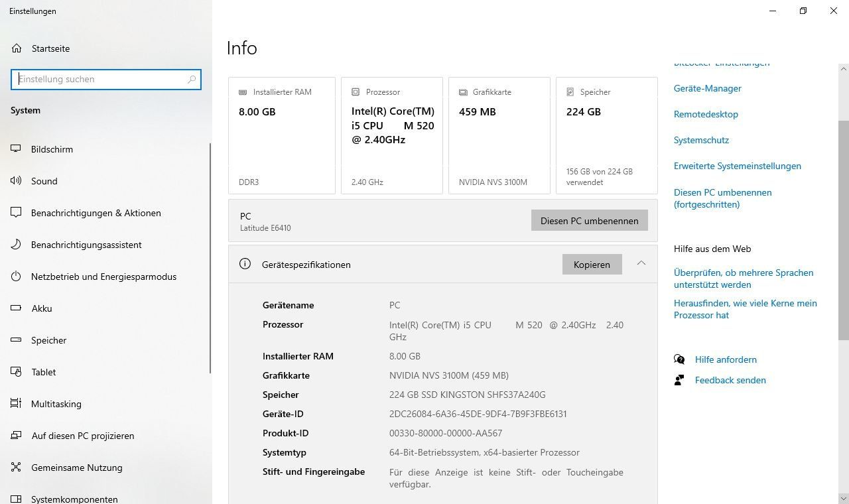Select the Sound speaker icon
The height and width of the screenshot is (504, 849).
point(17,181)
